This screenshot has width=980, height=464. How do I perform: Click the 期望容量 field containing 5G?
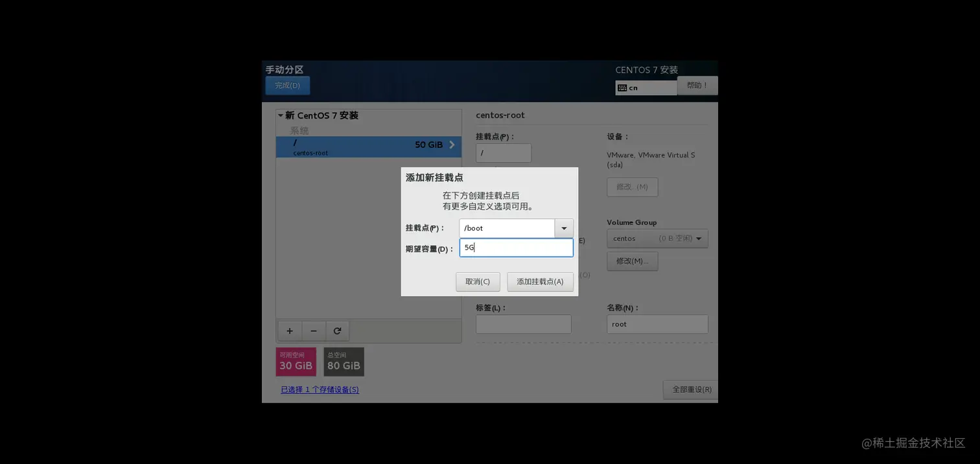pos(517,248)
